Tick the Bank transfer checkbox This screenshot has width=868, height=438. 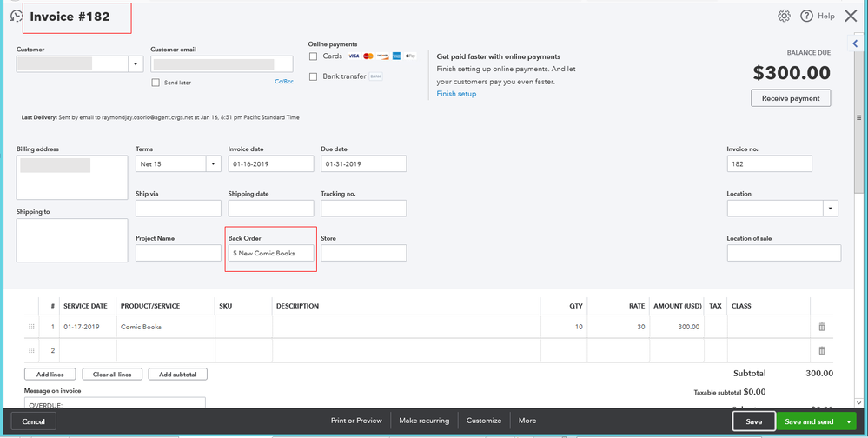[313, 76]
